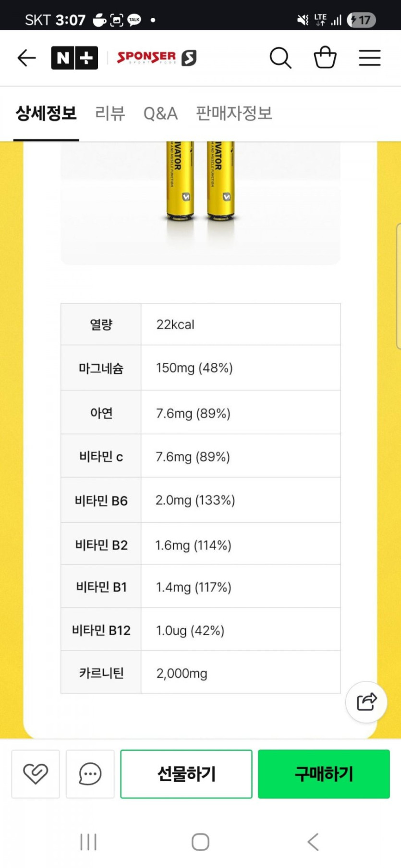Image resolution: width=401 pixels, height=868 pixels.
Task: Open the hamburger menu
Action: pyautogui.click(x=370, y=58)
